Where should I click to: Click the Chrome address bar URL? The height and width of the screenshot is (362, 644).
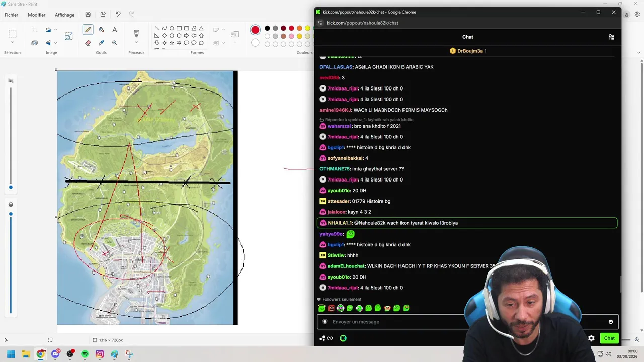tap(362, 23)
